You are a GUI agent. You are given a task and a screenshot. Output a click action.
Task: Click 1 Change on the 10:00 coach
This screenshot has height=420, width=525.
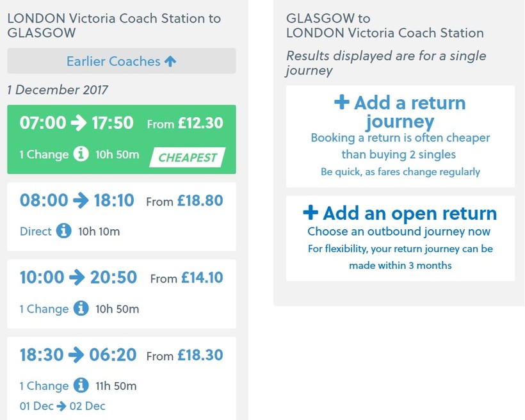[x=44, y=309]
